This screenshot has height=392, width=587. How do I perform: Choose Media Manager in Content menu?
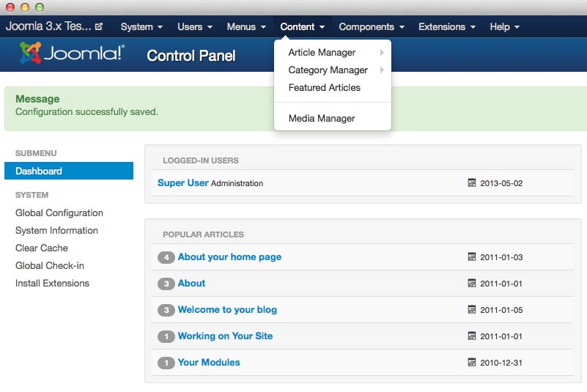click(321, 119)
